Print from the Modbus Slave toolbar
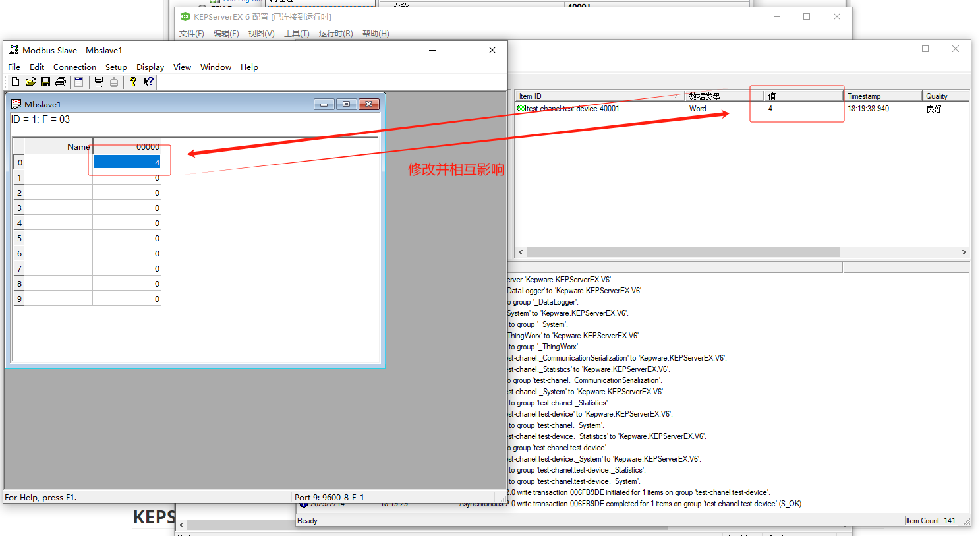980x536 pixels. coord(61,82)
